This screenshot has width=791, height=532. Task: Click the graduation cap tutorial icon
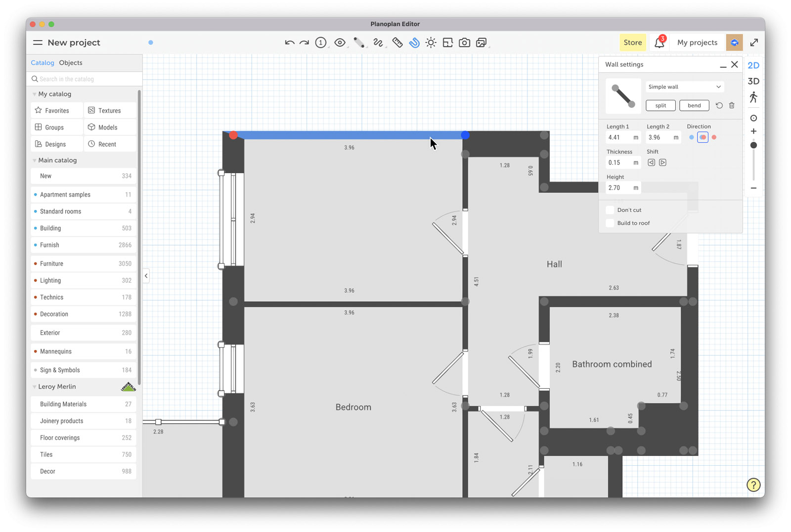tap(735, 43)
